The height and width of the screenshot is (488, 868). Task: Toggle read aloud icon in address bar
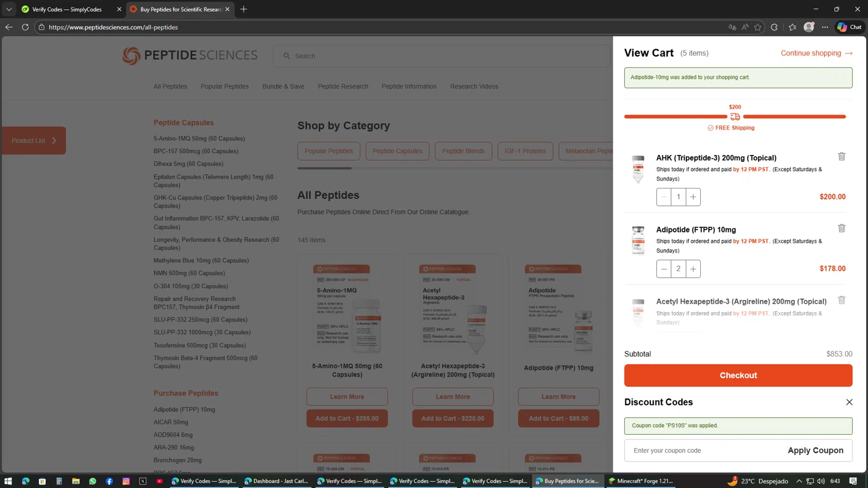[745, 27]
